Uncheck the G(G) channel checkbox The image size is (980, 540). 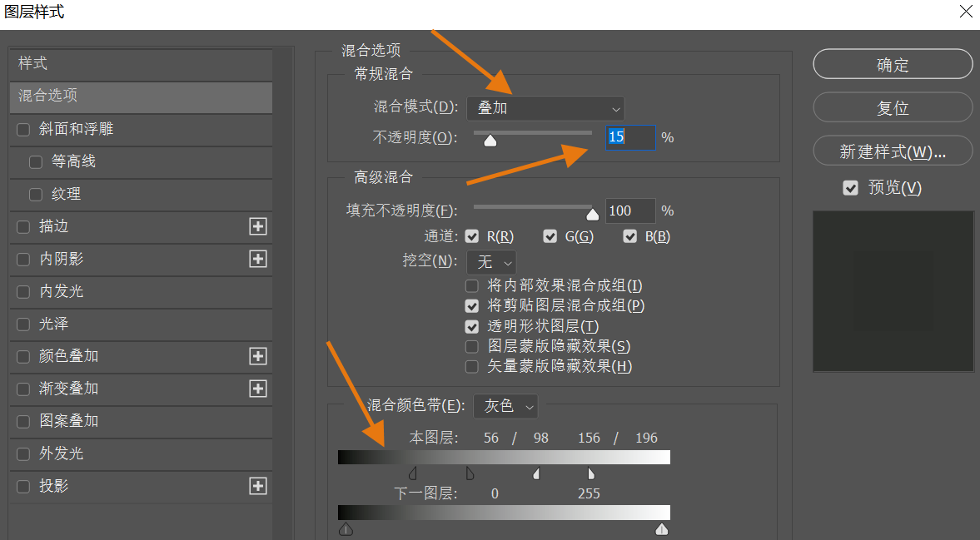pos(550,236)
